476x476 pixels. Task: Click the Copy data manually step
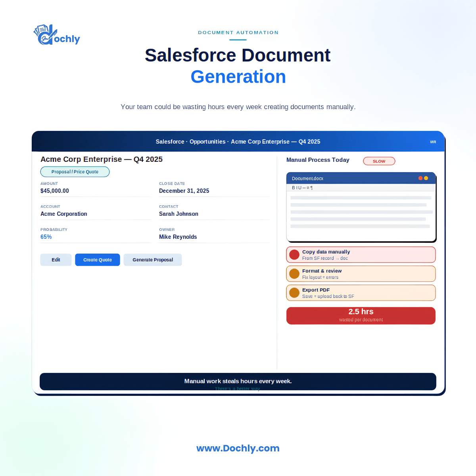(361, 255)
